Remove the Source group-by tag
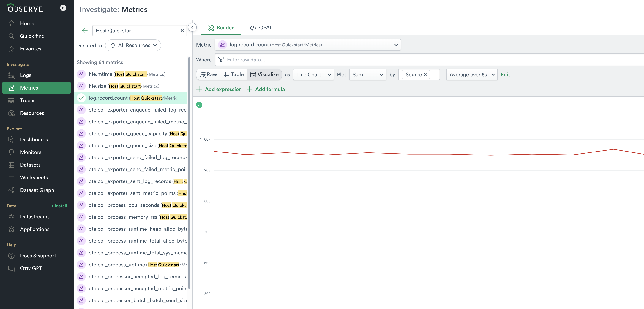This screenshot has width=644, height=309. pos(425,74)
